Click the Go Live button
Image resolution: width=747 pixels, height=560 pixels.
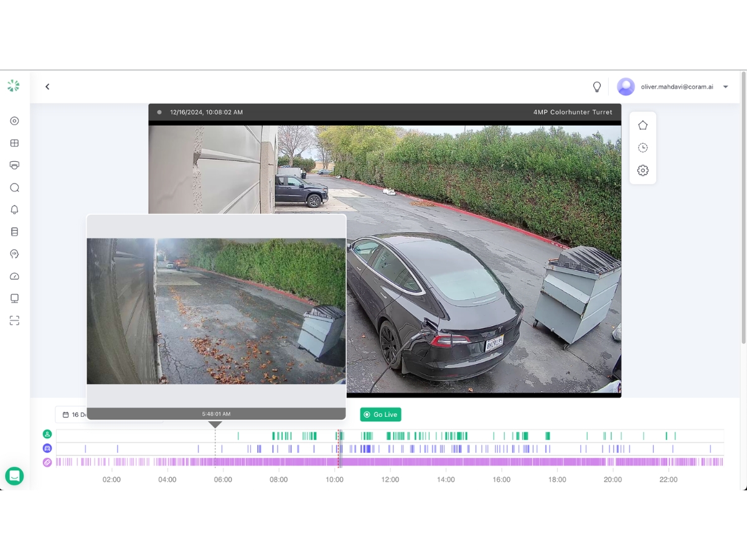click(380, 414)
